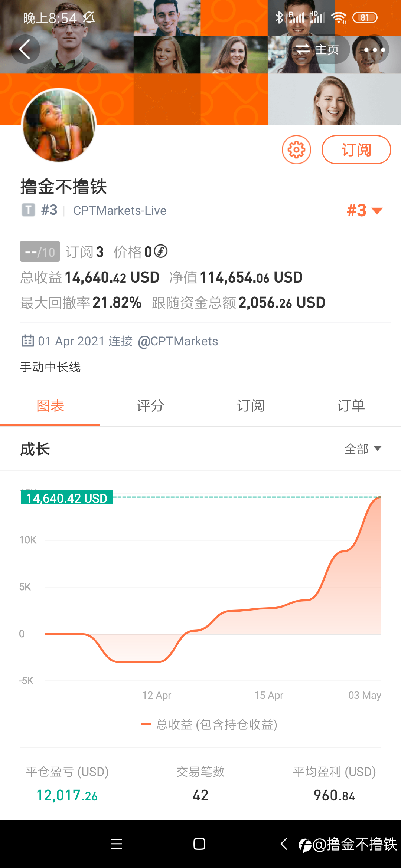Toggle the 总收益 chart legend series

pyautogui.click(x=209, y=724)
